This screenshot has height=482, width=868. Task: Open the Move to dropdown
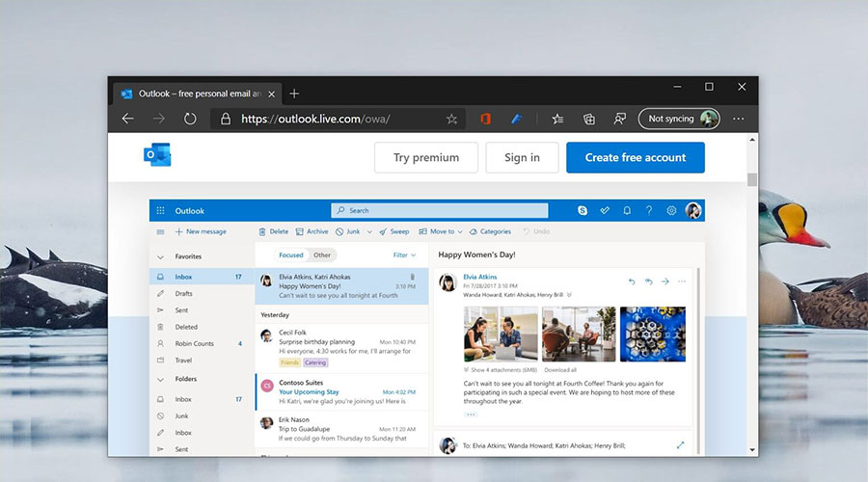coord(441,232)
